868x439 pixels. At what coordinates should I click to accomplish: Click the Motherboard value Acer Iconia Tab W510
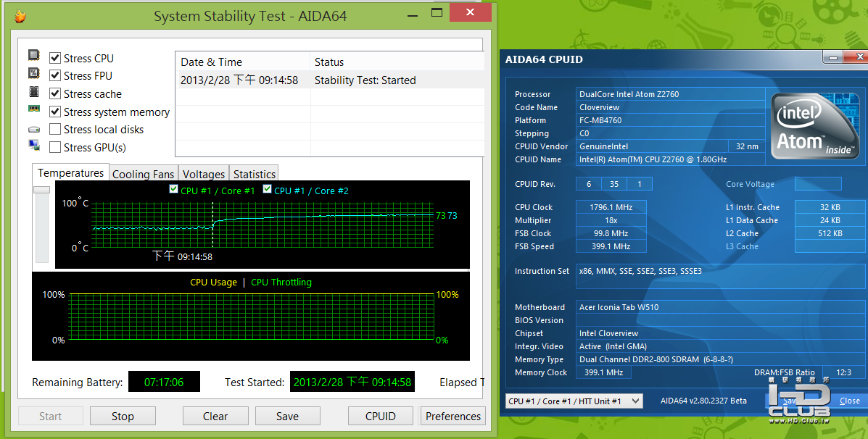(720, 307)
